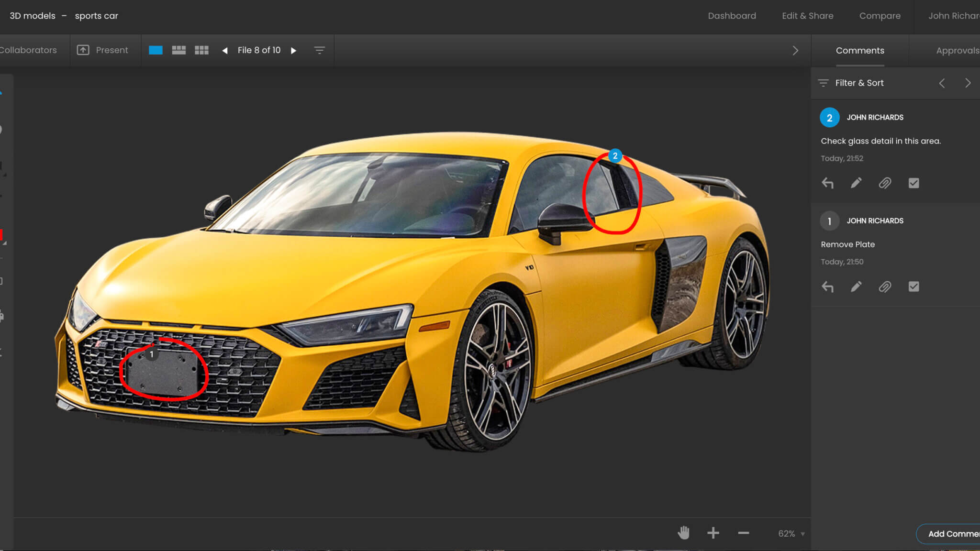Viewport: 980px width, 551px height.
Task: Switch to single image view layout
Action: [156, 50]
